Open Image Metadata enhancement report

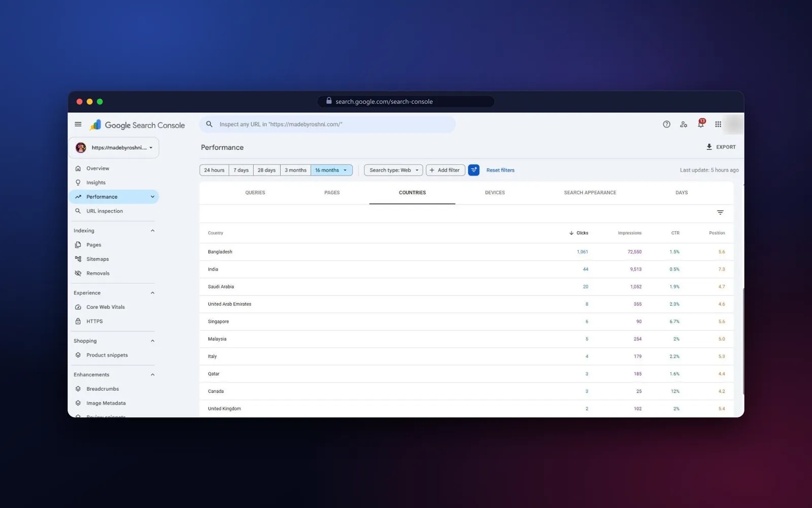pos(106,403)
